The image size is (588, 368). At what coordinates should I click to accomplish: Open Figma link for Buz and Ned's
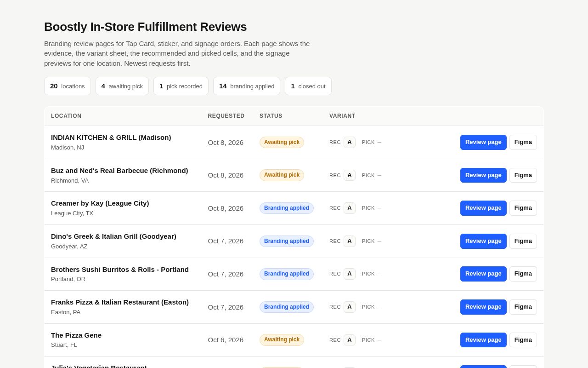click(523, 175)
